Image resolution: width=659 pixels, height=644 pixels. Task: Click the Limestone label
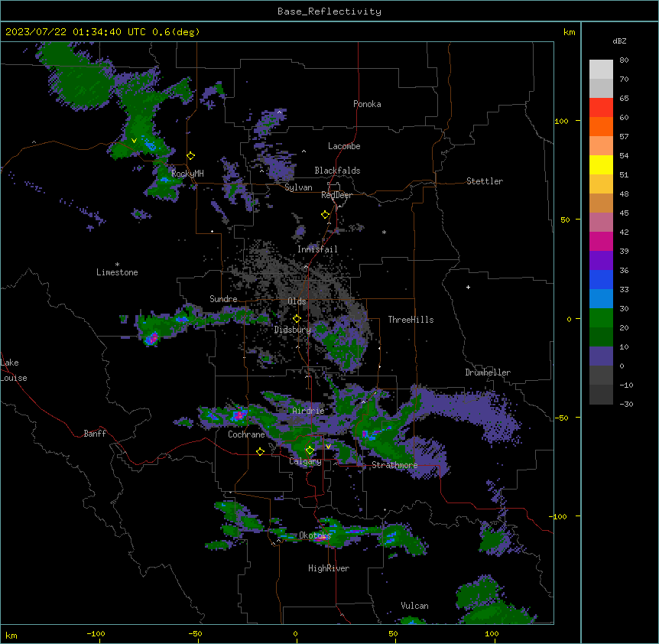click(117, 272)
